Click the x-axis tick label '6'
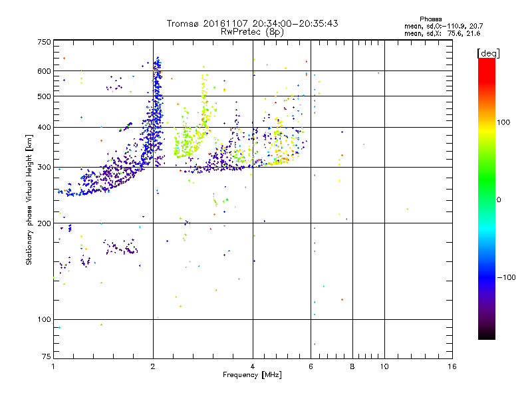This screenshot has width=532, height=399. [x=311, y=366]
